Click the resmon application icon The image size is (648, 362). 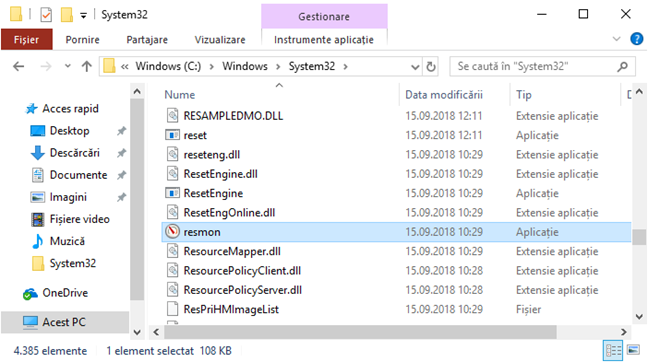[x=172, y=231]
